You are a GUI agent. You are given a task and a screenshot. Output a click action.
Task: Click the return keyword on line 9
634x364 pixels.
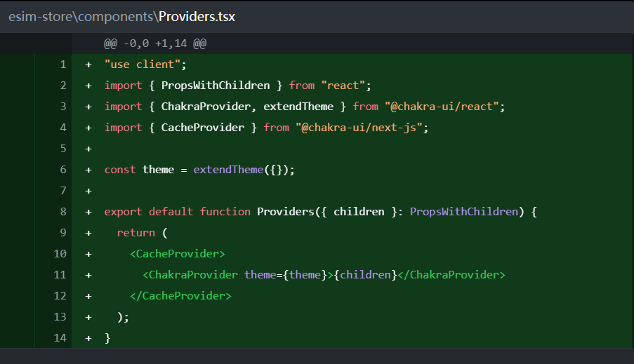coord(136,233)
